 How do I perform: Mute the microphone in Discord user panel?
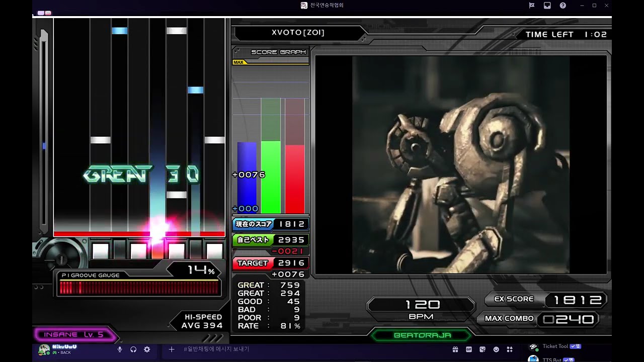[120, 349]
